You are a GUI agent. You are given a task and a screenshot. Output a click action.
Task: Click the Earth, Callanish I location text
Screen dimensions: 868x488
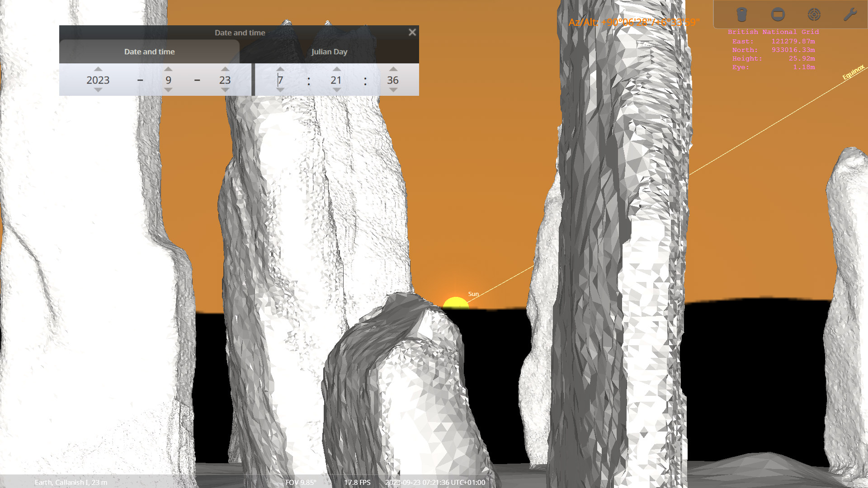point(71,482)
